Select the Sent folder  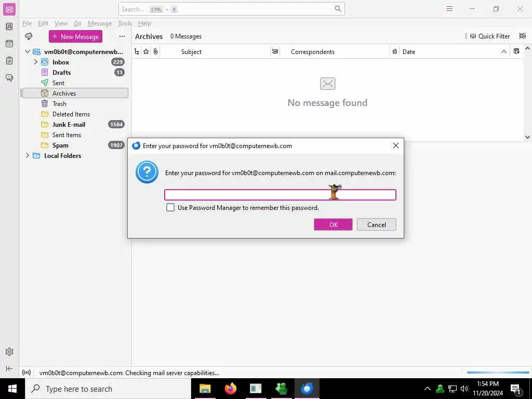click(75, 83)
